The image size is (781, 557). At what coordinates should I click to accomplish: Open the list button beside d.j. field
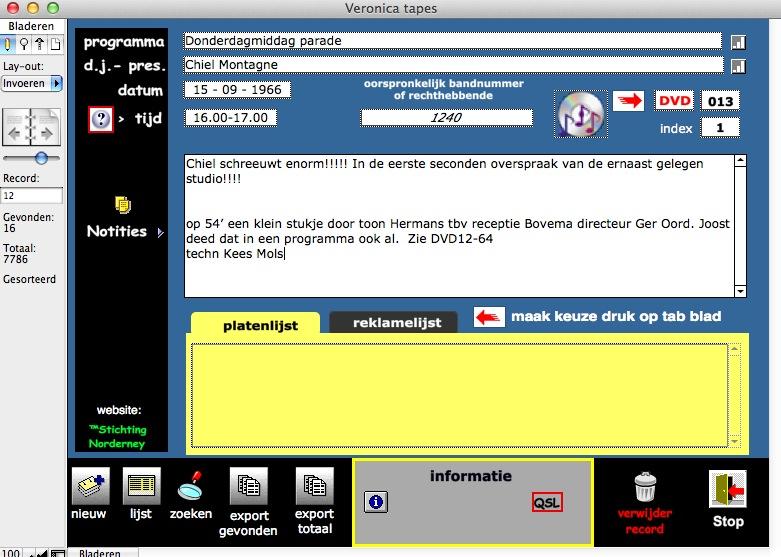pyautogui.click(x=739, y=66)
